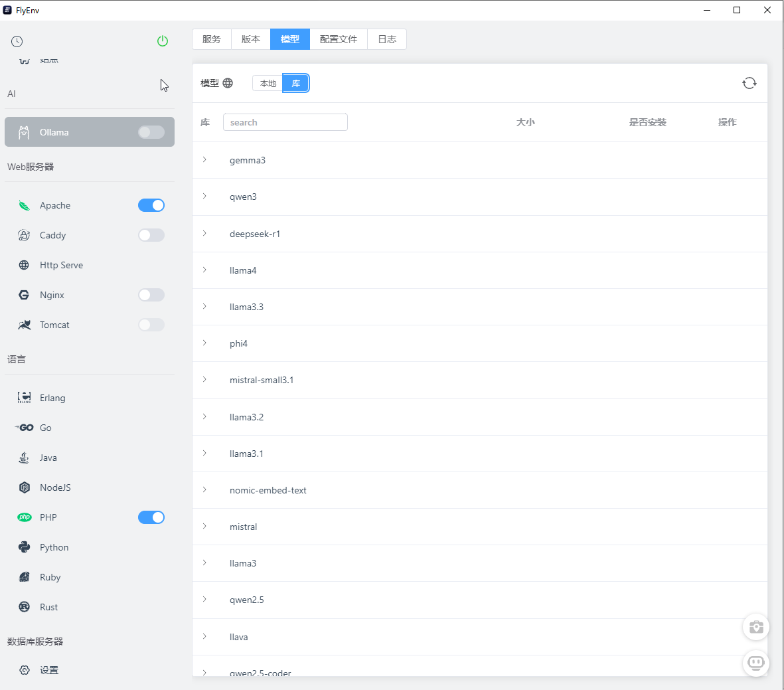Open the Ollama sidebar item
Screen dimensions: 784x690
pyautogui.click(x=90, y=132)
